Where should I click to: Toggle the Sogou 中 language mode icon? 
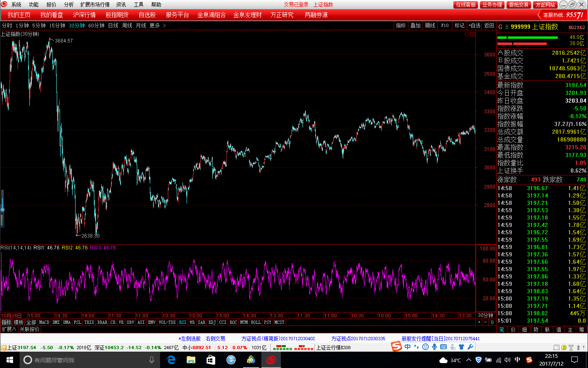click(408, 347)
